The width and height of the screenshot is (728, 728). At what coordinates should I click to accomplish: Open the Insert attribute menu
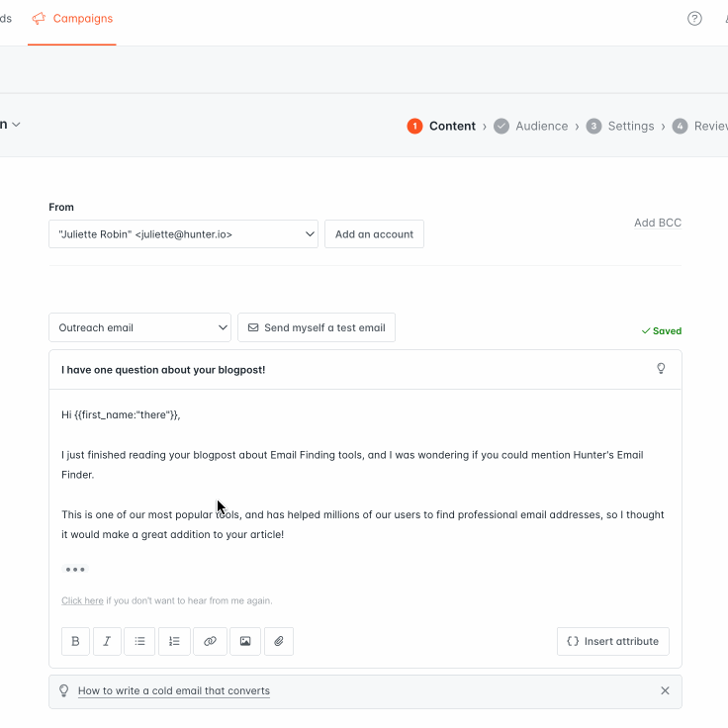[613, 641]
